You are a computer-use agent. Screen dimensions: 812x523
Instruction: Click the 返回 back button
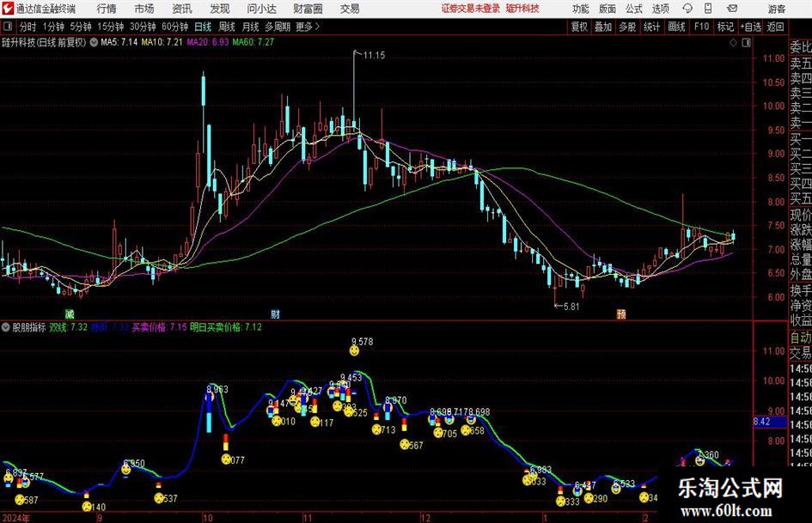(775, 27)
